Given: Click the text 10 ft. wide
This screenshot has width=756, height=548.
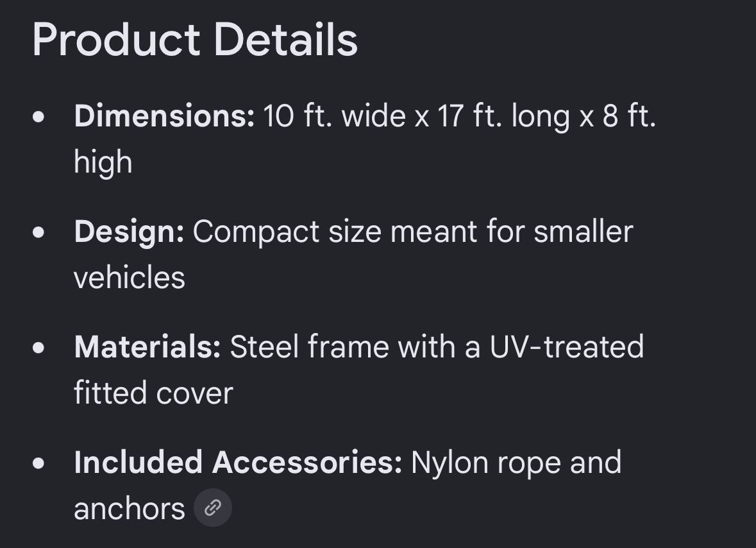Looking at the screenshot, I should click(335, 116).
